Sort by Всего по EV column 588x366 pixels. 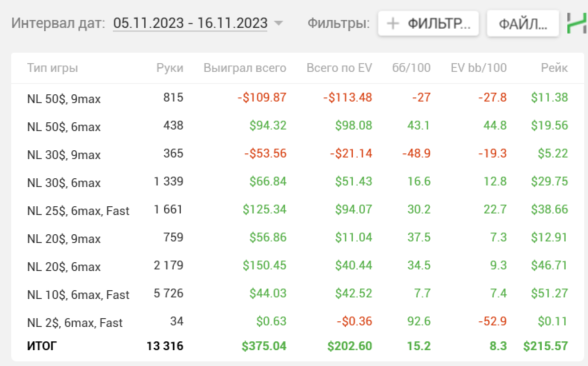339,68
